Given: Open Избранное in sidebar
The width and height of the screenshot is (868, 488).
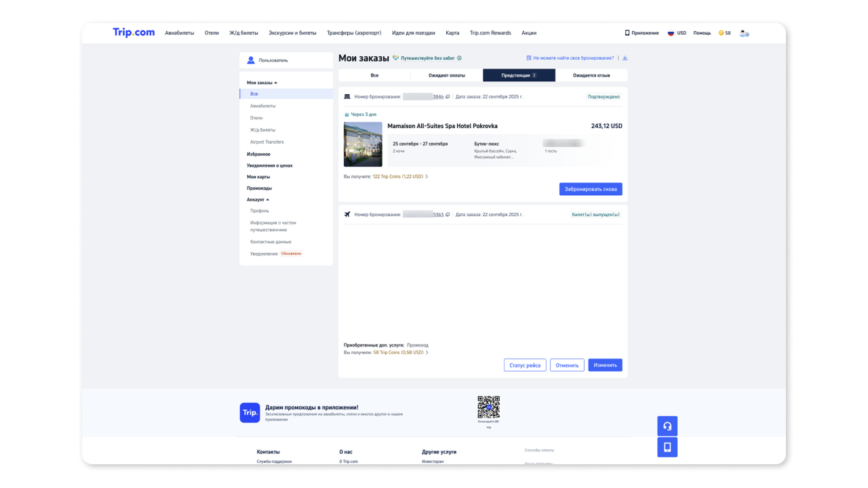Looking at the screenshot, I should (258, 154).
